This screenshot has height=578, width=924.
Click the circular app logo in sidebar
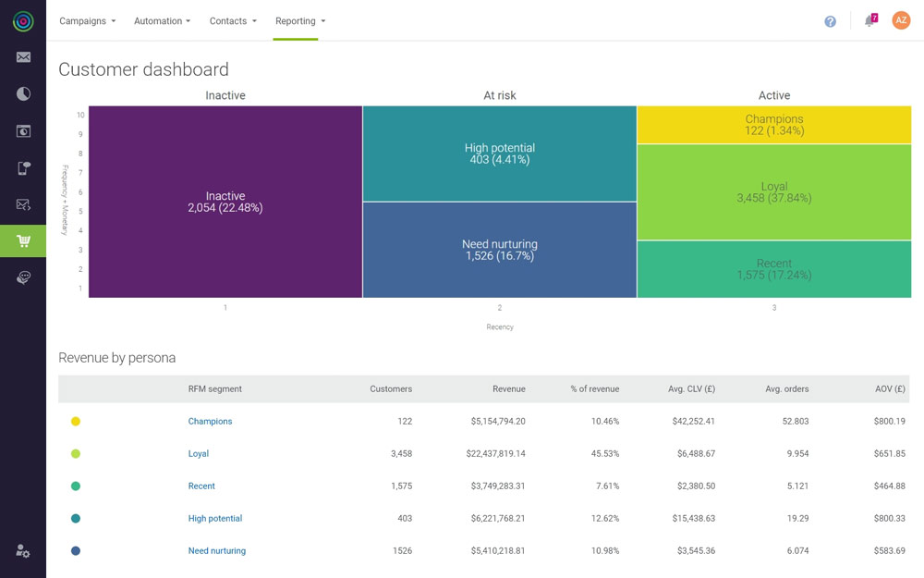tap(23, 20)
